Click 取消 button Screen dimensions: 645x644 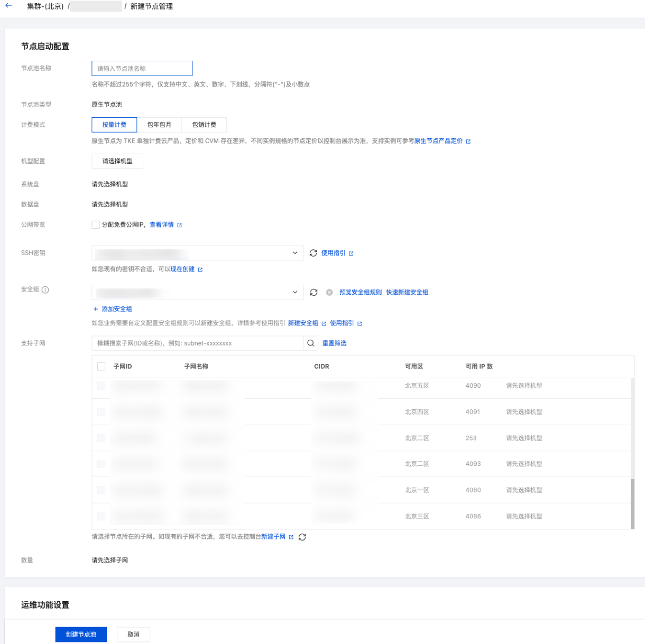tap(134, 634)
